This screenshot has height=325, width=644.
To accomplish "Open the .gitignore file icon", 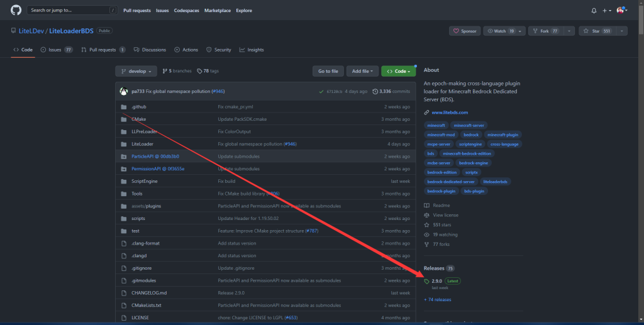I will (x=124, y=268).
